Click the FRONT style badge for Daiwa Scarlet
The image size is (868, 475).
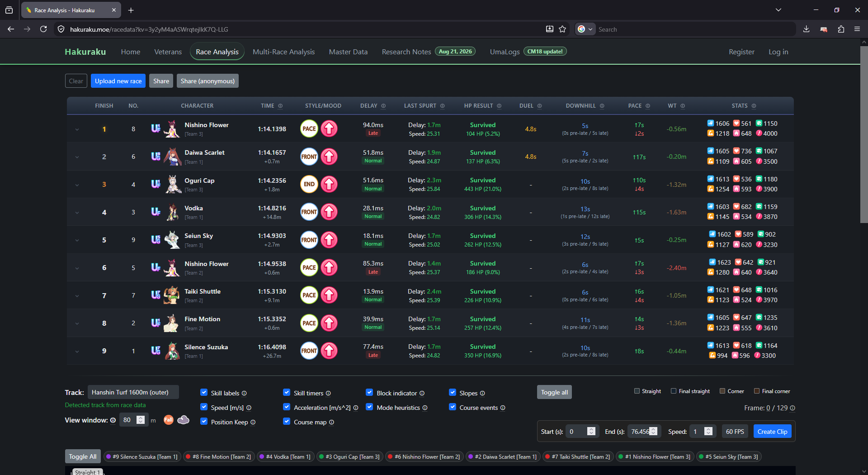pos(309,157)
